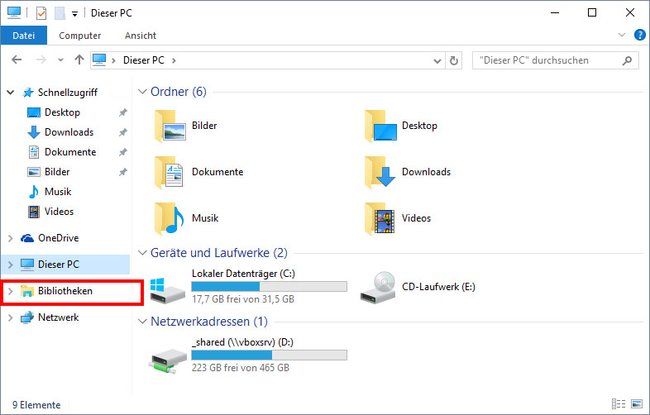Open the Ansicht ribbon tab
650x415 pixels.
click(x=141, y=36)
